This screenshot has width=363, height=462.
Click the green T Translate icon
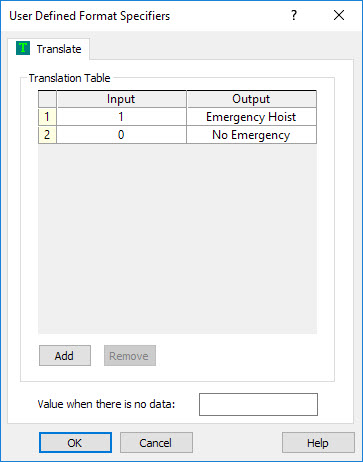[23, 49]
